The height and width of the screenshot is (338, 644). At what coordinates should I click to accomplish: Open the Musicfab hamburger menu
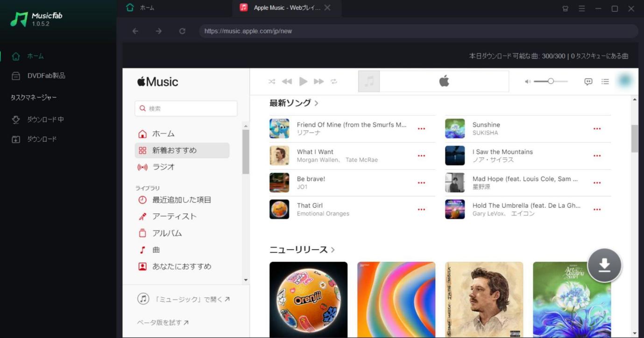point(582,8)
